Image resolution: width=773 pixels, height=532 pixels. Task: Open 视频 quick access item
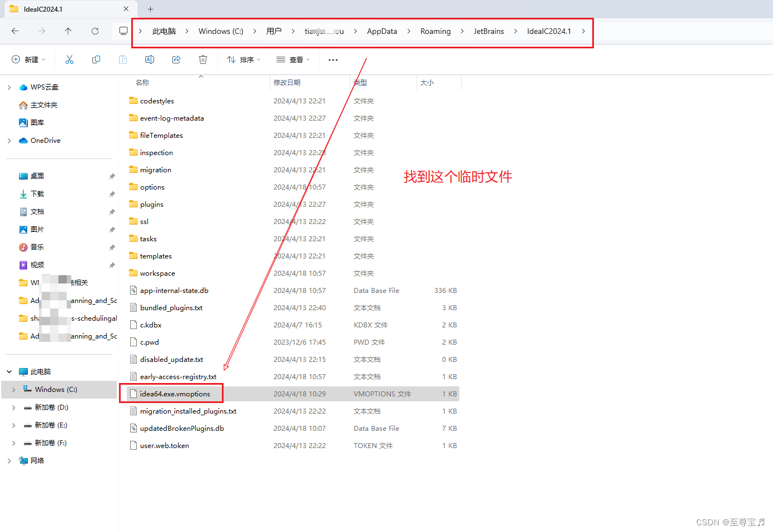[31, 265]
